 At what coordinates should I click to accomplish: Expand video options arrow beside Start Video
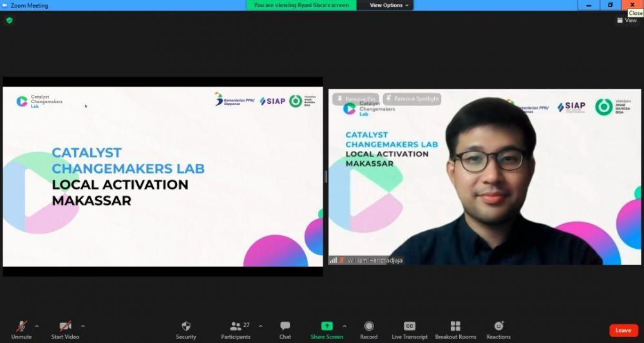coord(83,326)
